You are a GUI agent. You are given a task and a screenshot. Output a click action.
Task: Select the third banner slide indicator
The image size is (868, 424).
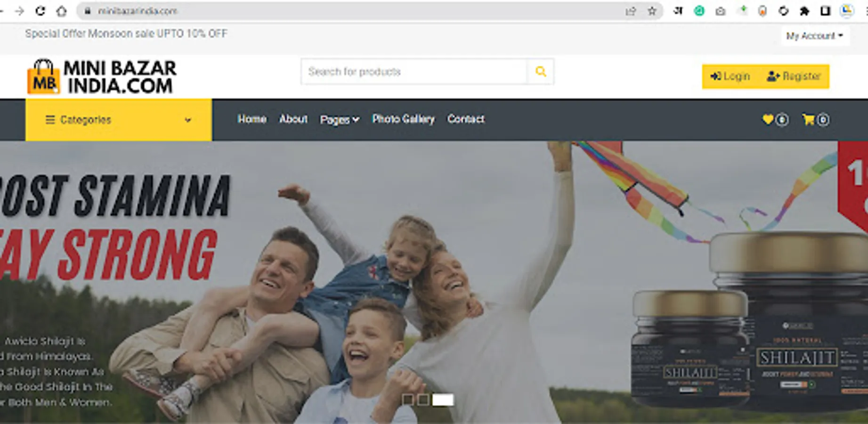tap(443, 400)
